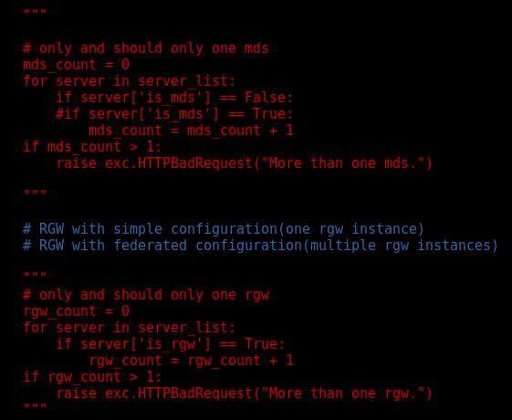Click the first 'for server in server_list:' line

point(130,81)
